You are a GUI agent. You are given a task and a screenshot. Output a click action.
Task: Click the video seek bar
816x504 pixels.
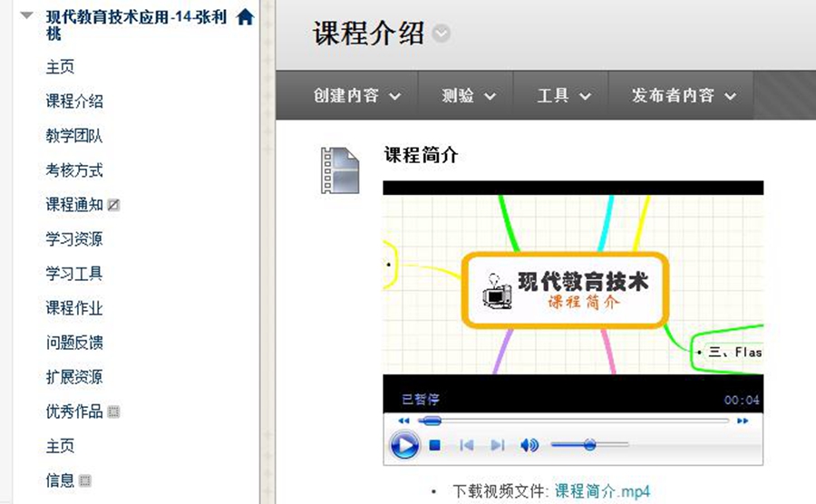click(x=573, y=421)
